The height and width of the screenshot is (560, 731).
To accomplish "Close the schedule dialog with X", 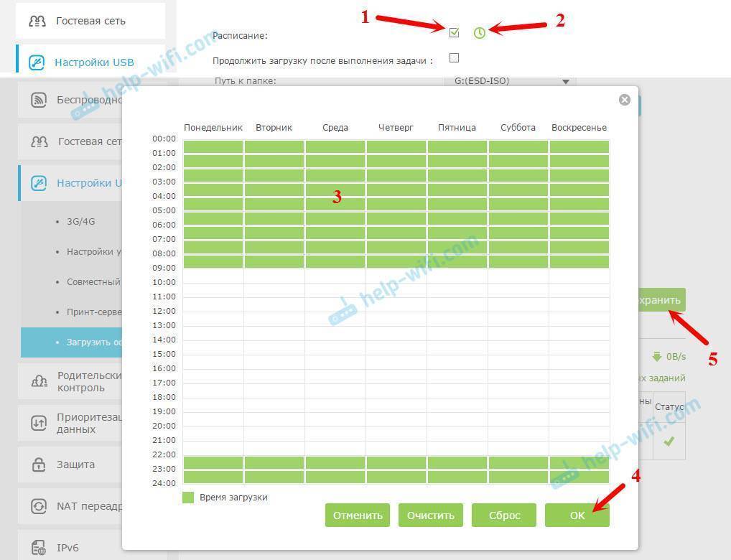I will tap(625, 100).
